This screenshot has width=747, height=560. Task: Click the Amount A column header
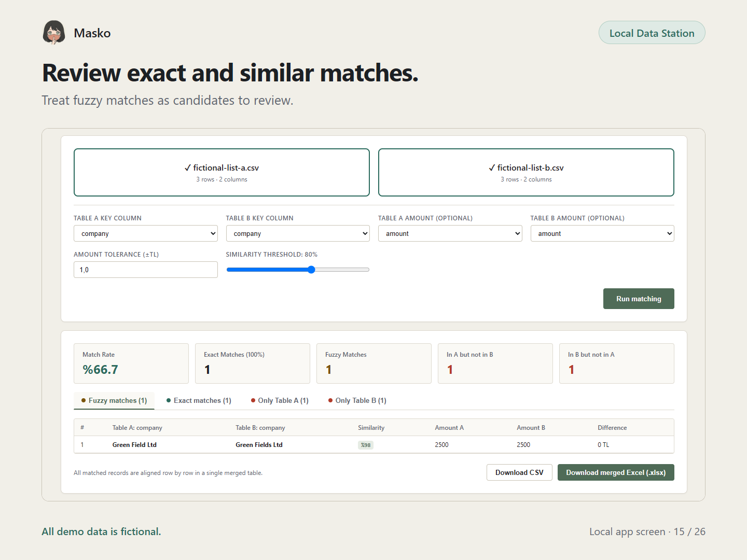(x=449, y=428)
